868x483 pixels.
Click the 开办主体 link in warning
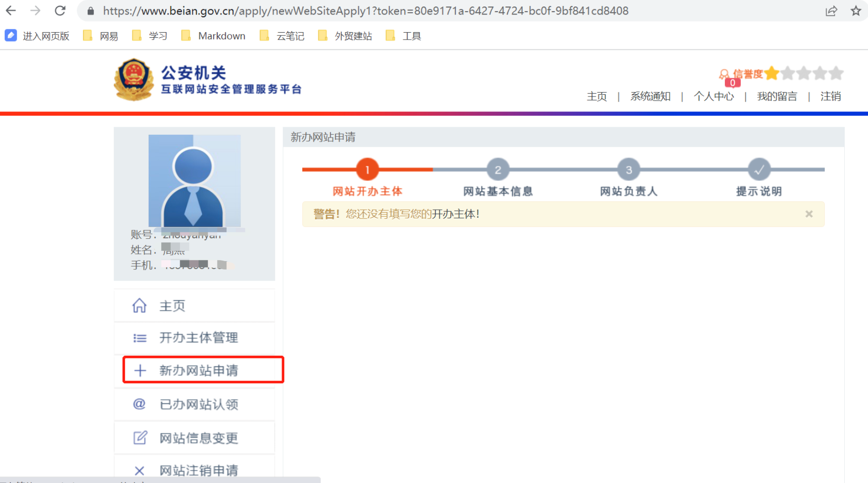454,214
